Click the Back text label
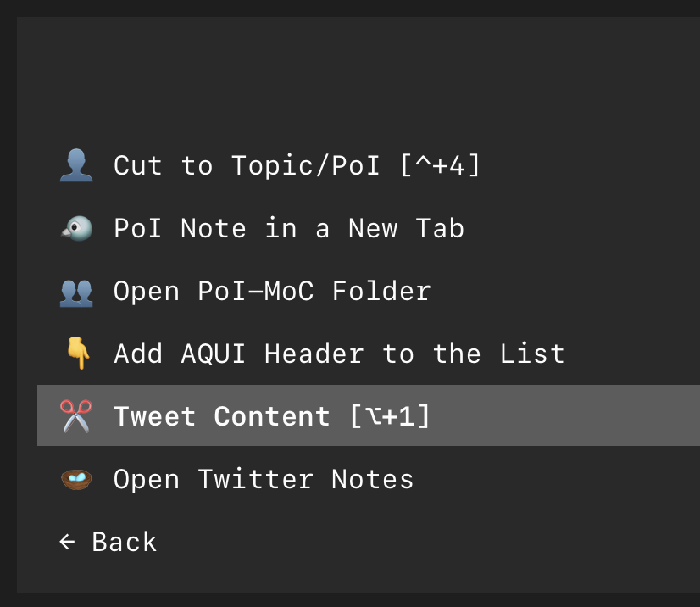 pos(124,542)
